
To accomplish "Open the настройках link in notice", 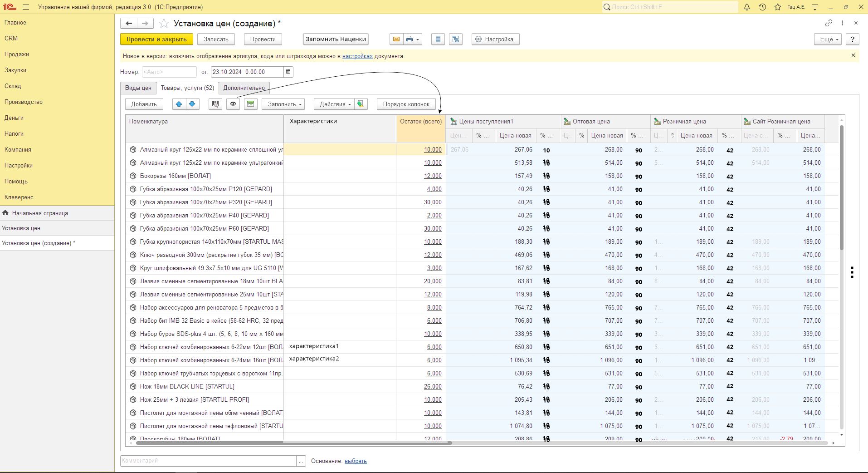I will 357,56.
